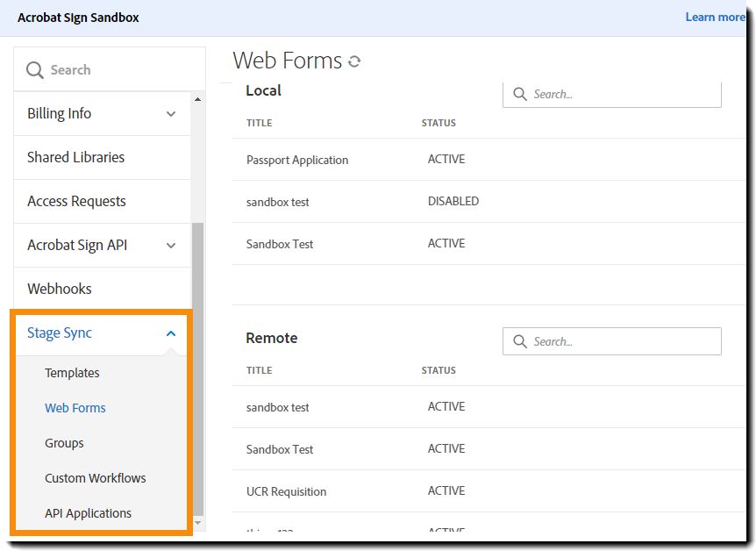The width and height of the screenshot is (756, 551).
Task: Click the Local TITLE column header
Action: (x=260, y=123)
